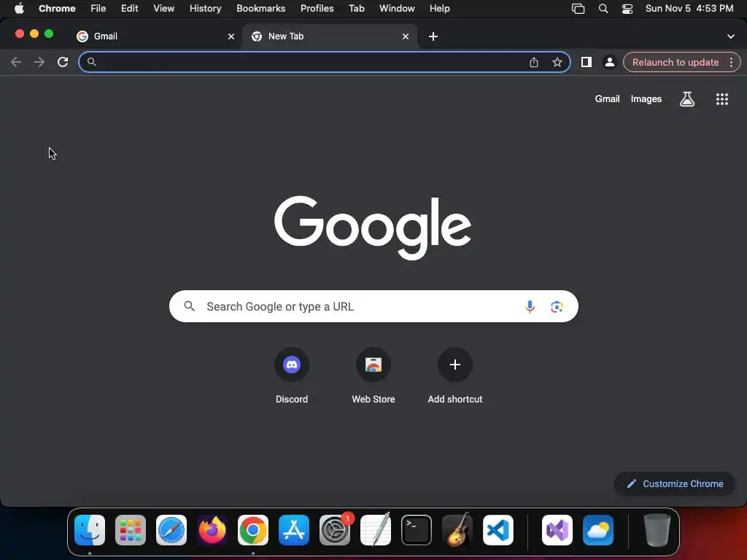Image resolution: width=747 pixels, height=560 pixels.
Task: Click Customize Chrome button
Action: (x=675, y=484)
